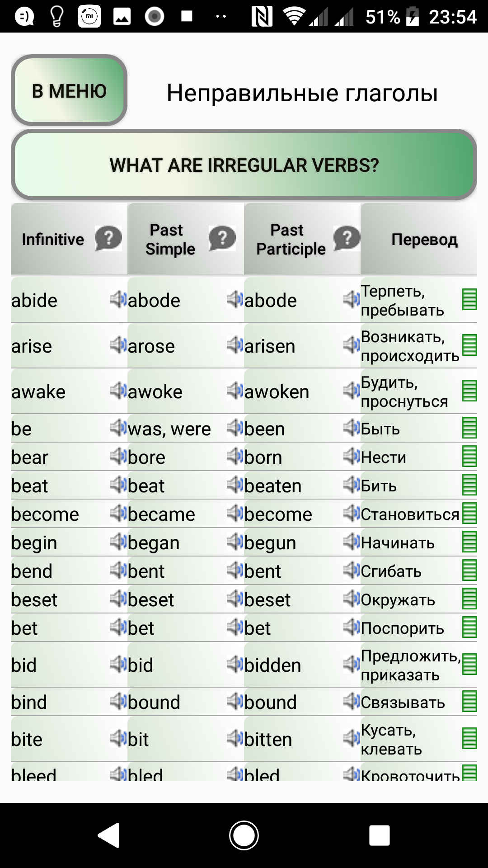Image resolution: width=488 pixels, height=868 pixels.
Task: Play pronunciation of infinitive "abide"
Action: 118,299
